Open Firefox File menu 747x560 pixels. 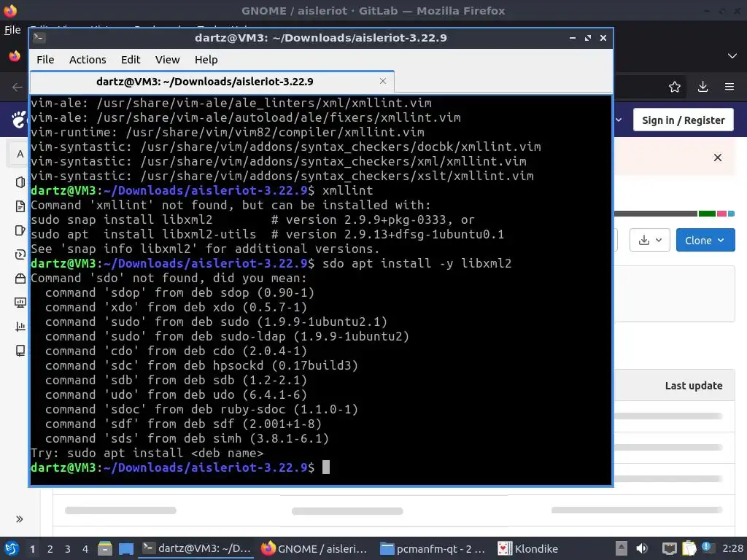tap(12, 30)
